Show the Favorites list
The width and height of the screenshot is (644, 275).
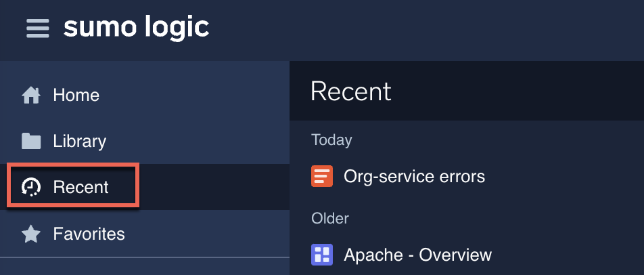pyautogui.click(x=89, y=234)
